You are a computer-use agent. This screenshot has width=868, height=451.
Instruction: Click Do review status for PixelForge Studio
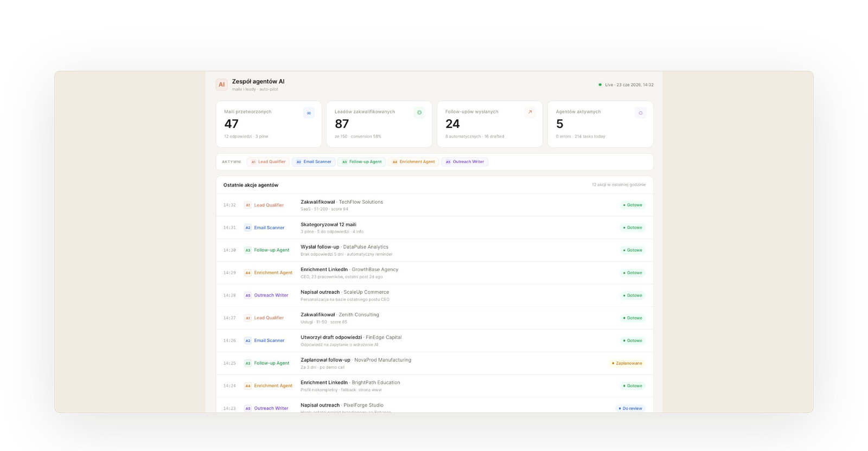point(630,408)
